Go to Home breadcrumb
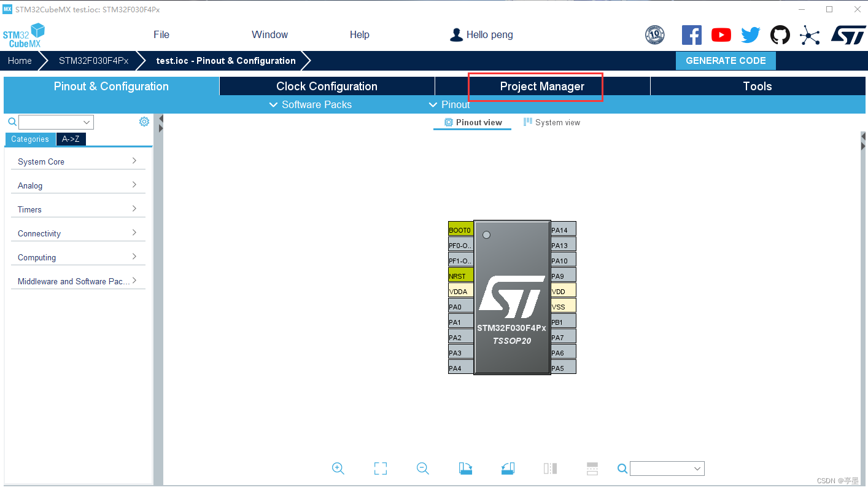The image size is (868, 490). coord(20,61)
